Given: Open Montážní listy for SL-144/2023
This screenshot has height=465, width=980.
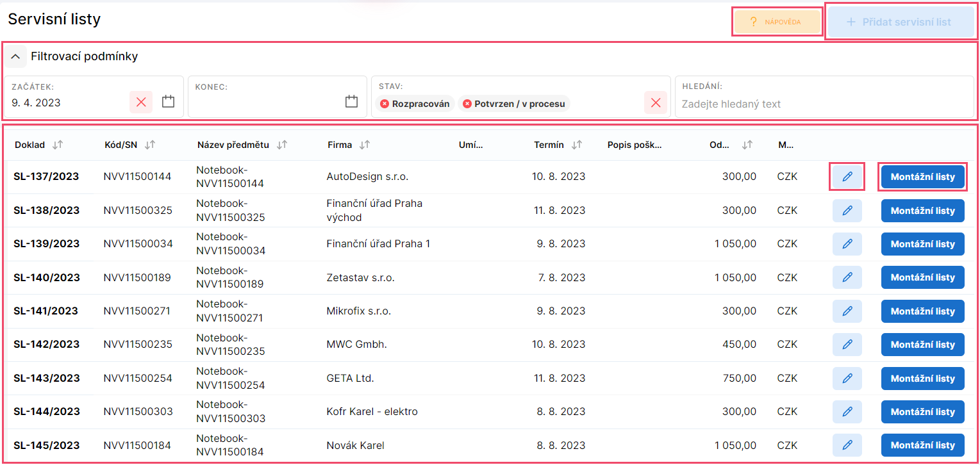Looking at the screenshot, I should click(923, 412).
